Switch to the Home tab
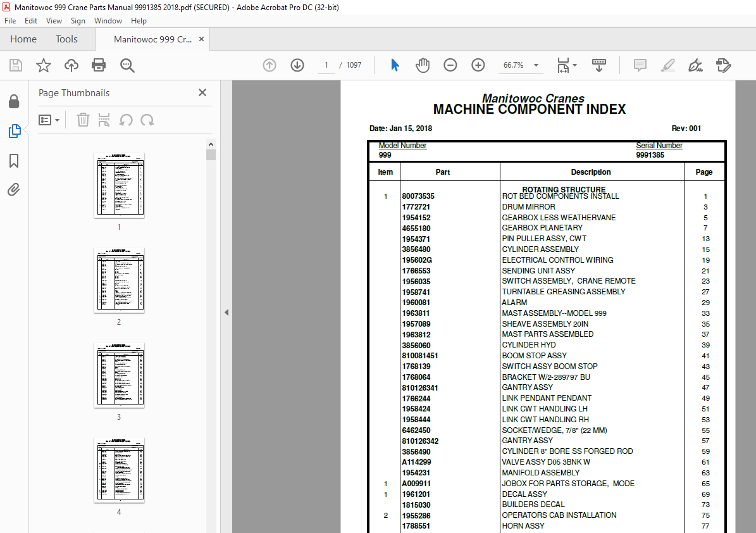 (x=23, y=39)
